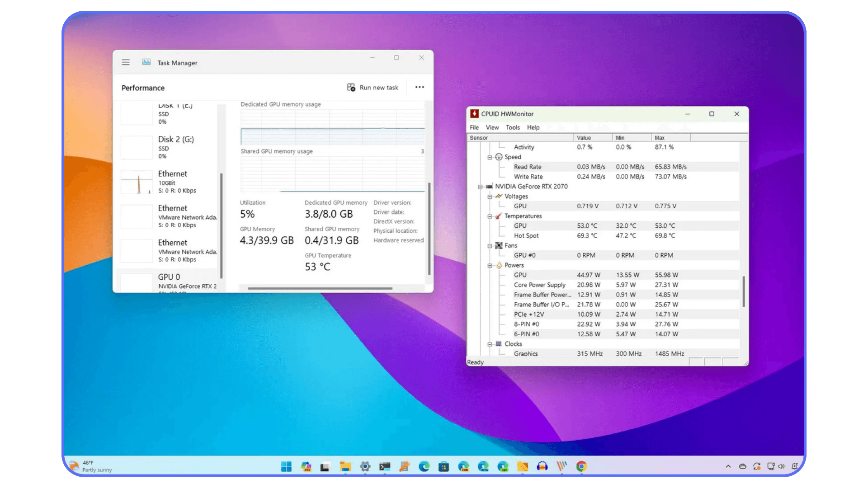Open Terminal from the taskbar
Image resolution: width=868 pixels, height=488 pixels.
point(385,467)
